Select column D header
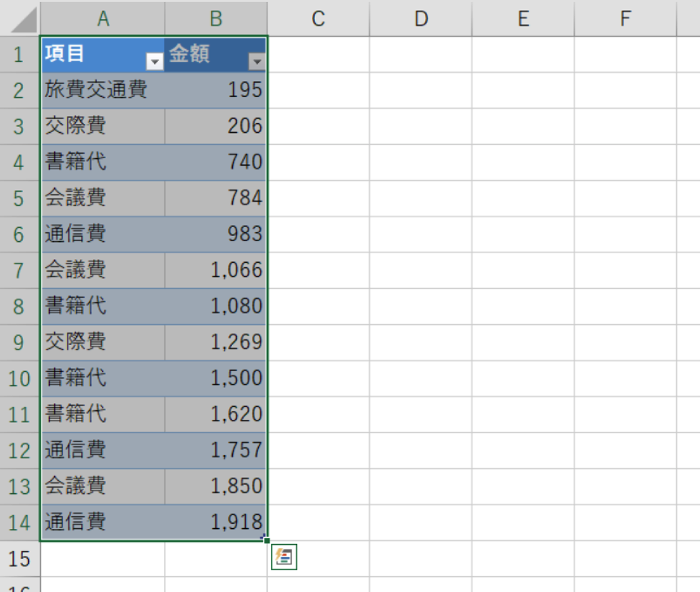The width and height of the screenshot is (700, 592). (x=421, y=18)
